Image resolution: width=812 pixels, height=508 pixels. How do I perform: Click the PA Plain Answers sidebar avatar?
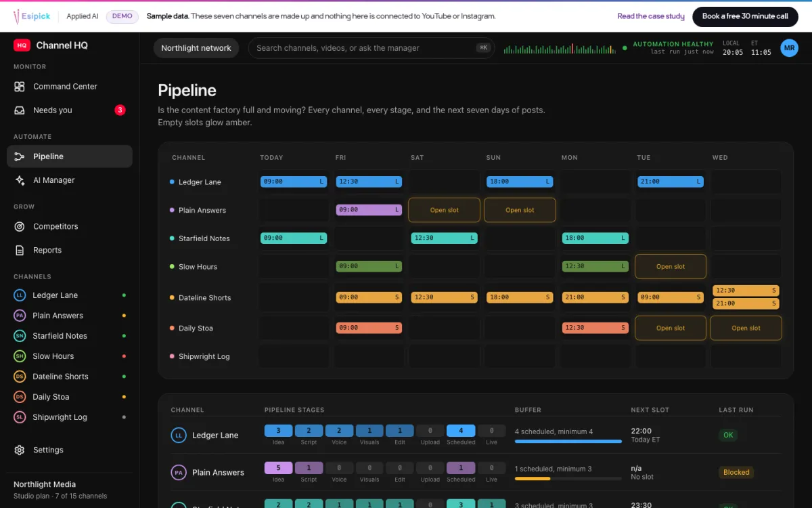coord(20,316)
